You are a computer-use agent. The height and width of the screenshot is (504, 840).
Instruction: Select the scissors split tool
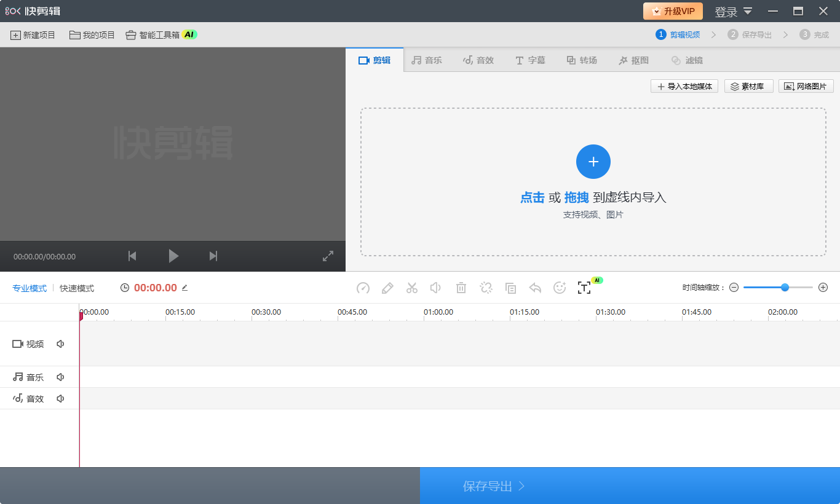(x=411, y=288)
